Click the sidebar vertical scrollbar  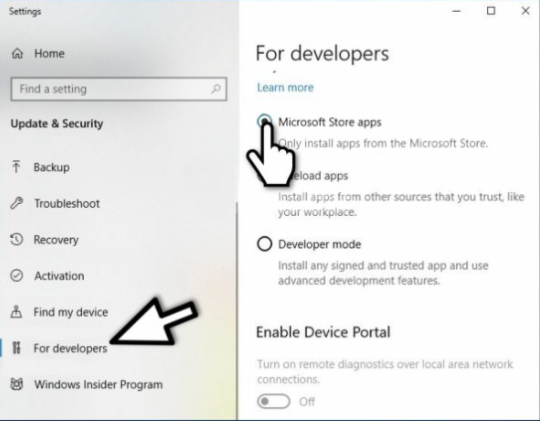pos(237,310)
